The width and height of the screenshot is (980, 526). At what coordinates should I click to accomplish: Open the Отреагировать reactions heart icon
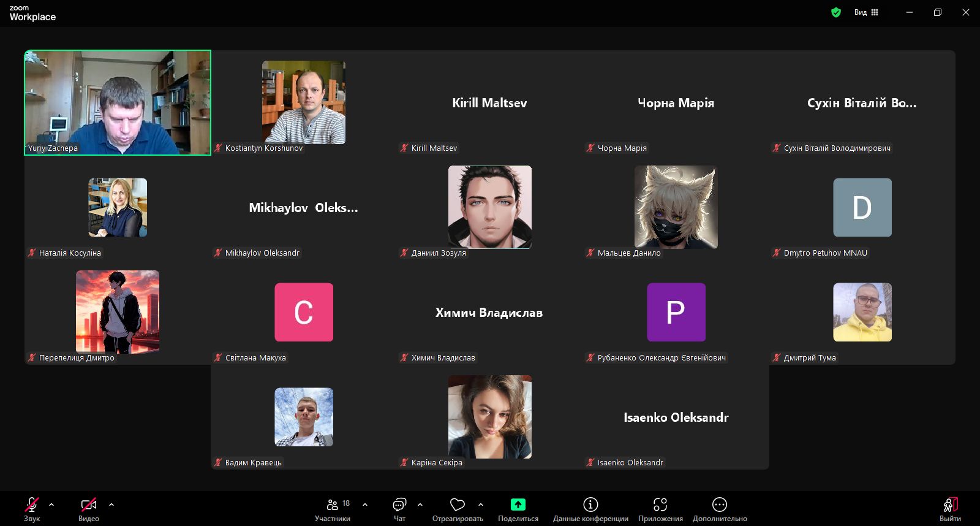click(x=458, y=505)
